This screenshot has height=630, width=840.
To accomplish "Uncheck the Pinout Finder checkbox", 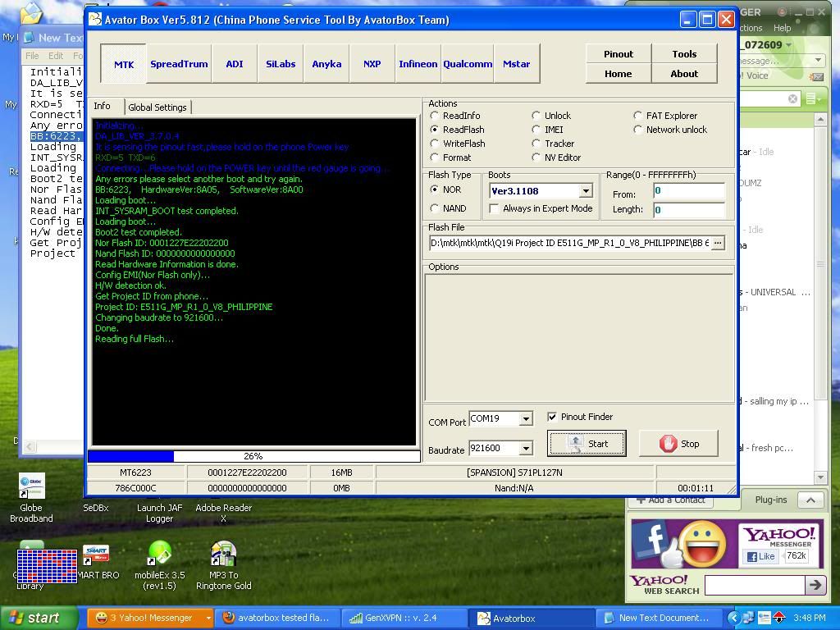I will pyautogui.click(x=552, y=417).
